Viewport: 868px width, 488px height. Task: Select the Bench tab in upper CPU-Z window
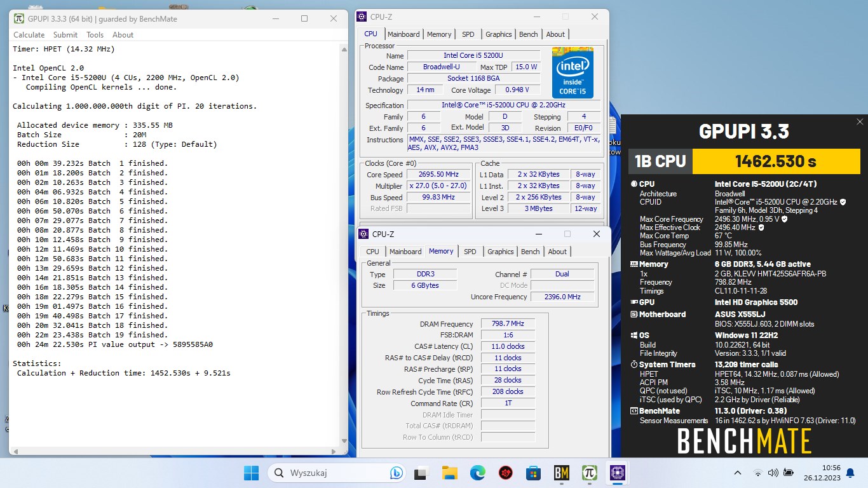tap(529, 34)
